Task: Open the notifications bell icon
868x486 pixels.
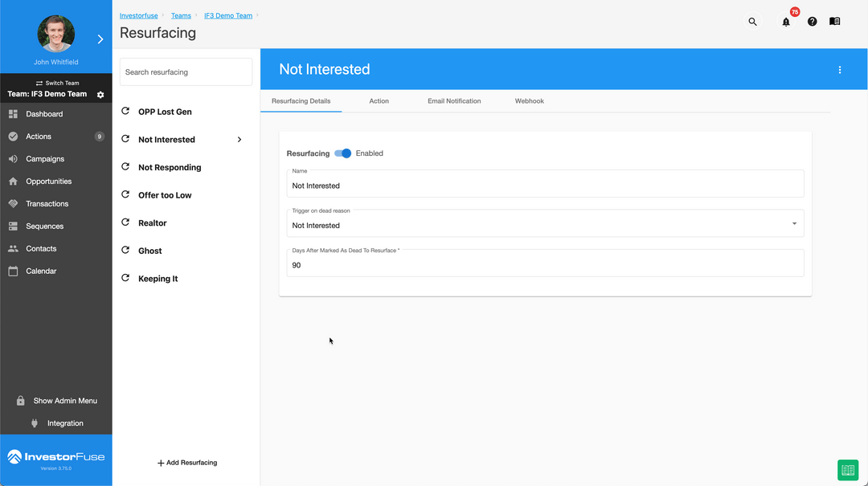Action: (x=786, y=22)
